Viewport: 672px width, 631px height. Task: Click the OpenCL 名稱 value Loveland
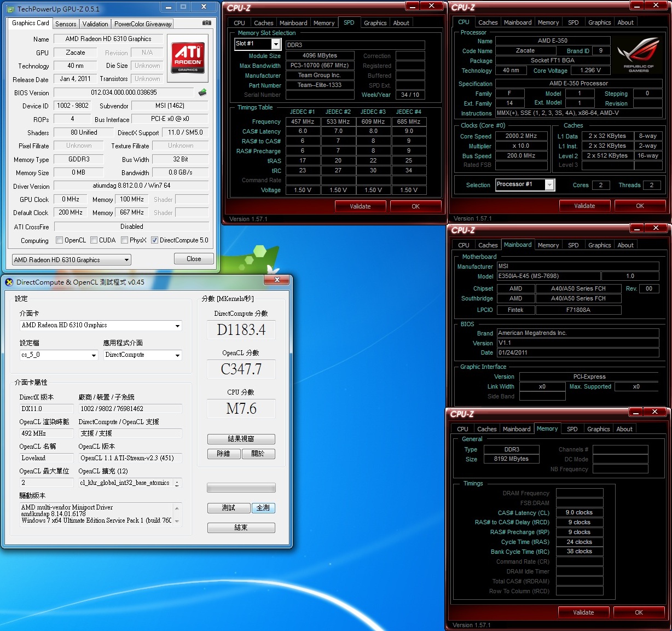point(46,458)
